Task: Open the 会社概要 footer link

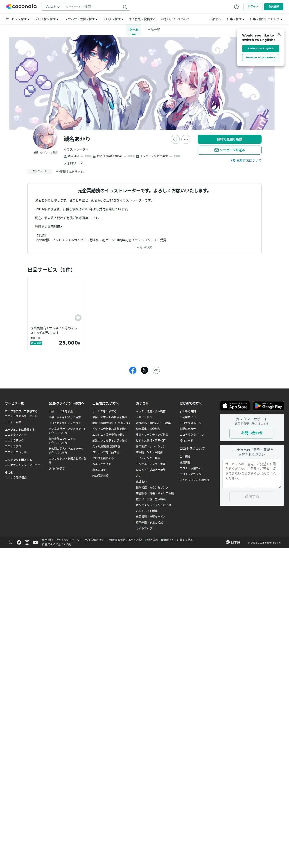Action: pos(185,457)
